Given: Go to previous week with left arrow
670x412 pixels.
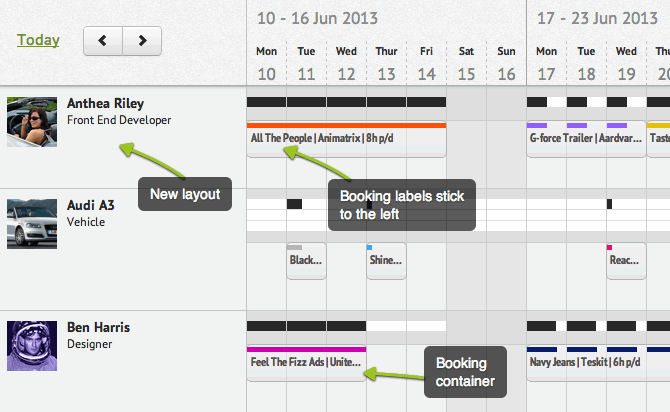Looking at the screenshot, I should [103, 41].
